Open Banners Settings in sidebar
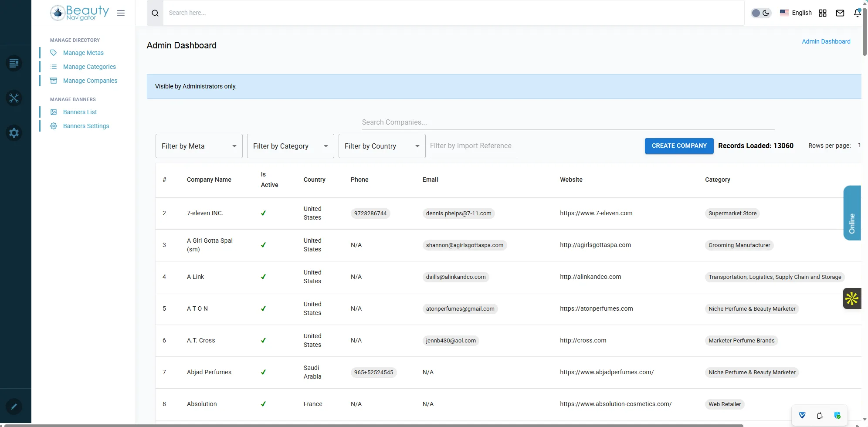The height and width of the screenshot is (427, 868). [86, 126]
